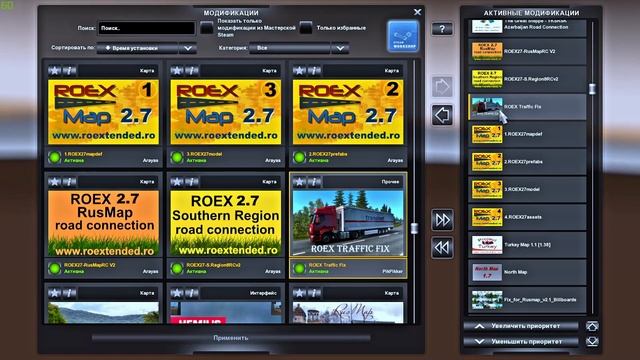Select active mod ROEX27-RusMapRC V2
This screenshot has height=360, width=640.
527,51
